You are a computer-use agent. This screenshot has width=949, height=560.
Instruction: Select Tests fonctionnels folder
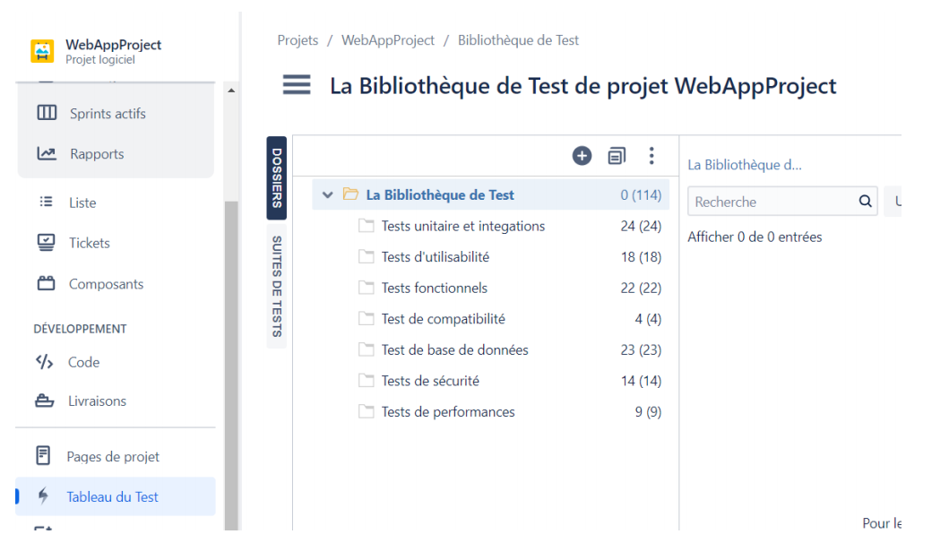434,288
